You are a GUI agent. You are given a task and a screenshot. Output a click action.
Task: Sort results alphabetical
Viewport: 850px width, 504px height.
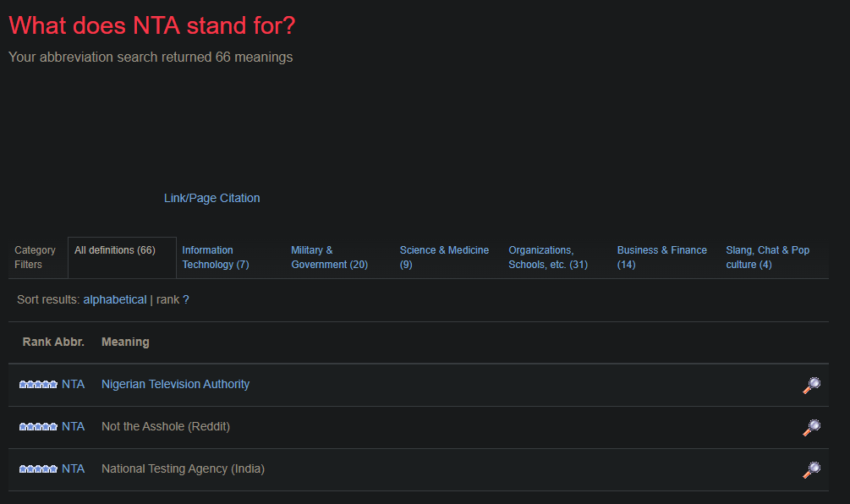coord(115,299)
